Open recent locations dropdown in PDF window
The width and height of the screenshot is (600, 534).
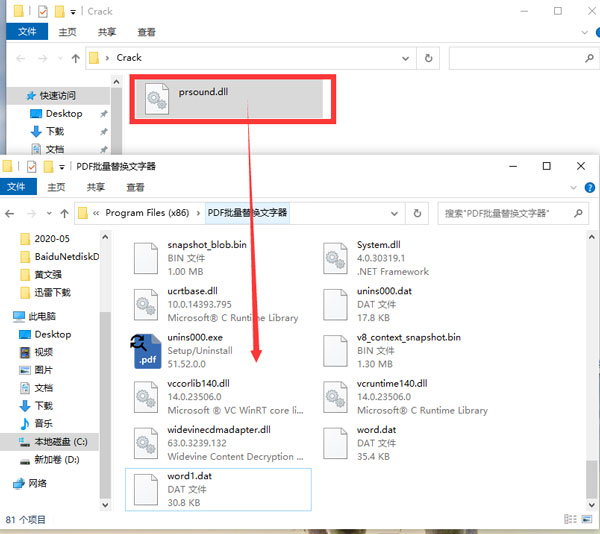coord(49,213)
